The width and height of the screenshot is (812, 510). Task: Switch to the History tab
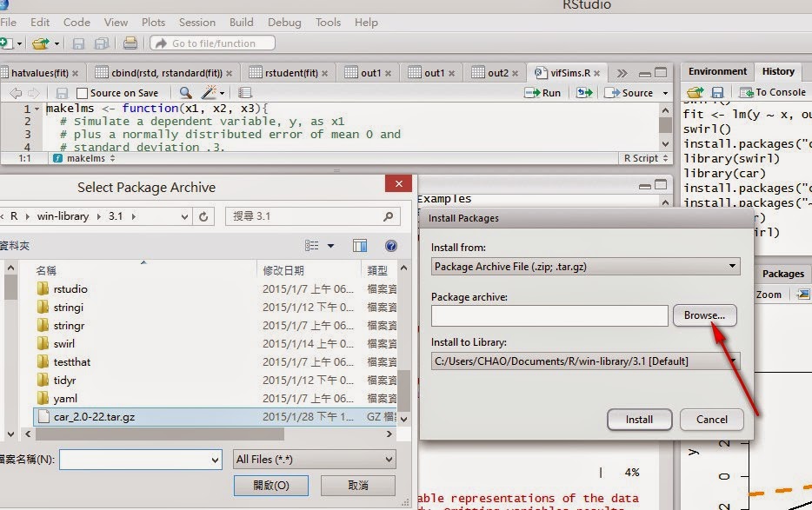coord(778,71)
